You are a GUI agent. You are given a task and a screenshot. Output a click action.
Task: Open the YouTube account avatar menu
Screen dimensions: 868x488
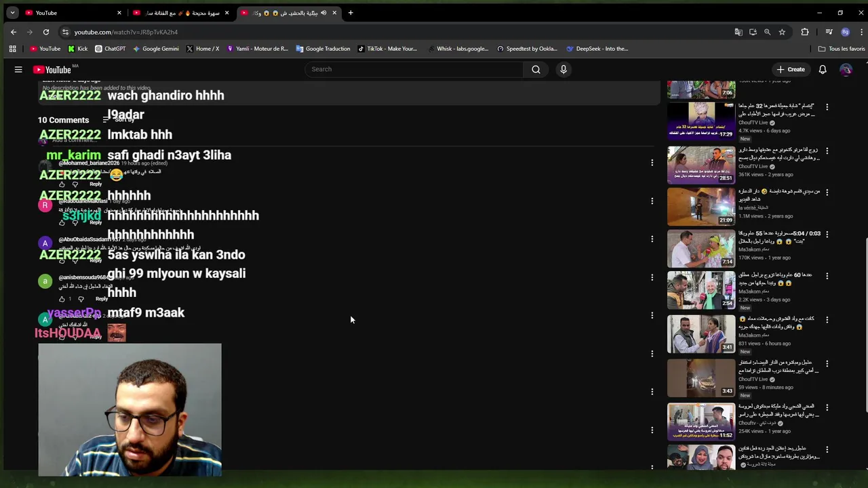click(846, 69)
